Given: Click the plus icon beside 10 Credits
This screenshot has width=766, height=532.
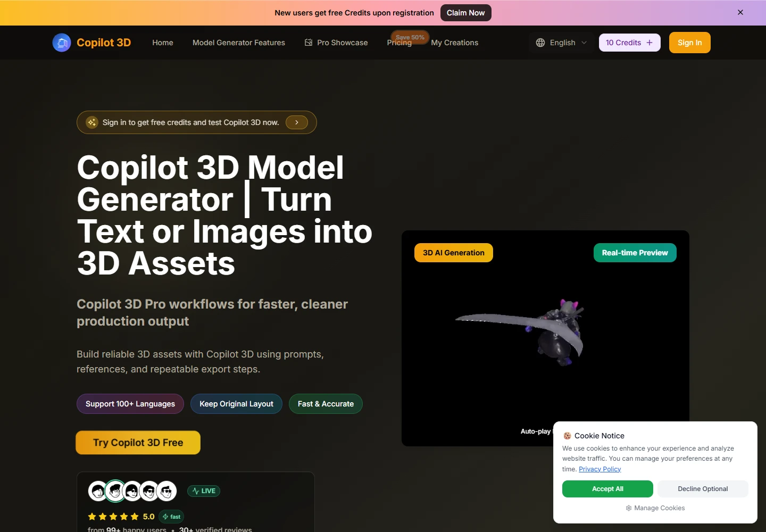Looking at the screenshot, I should coord(650,43).
